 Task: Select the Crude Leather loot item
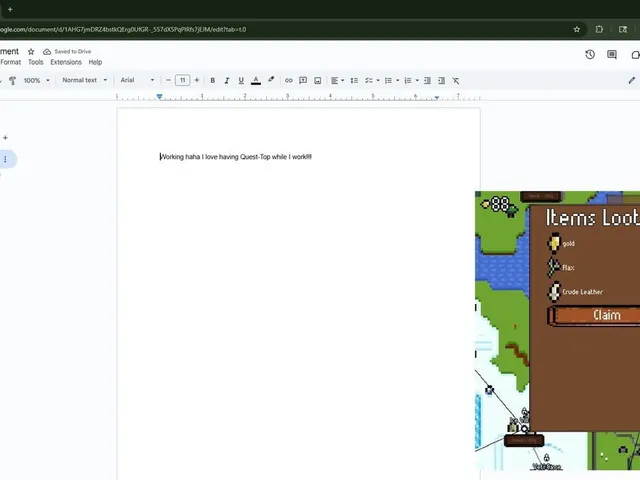[575, 291]
